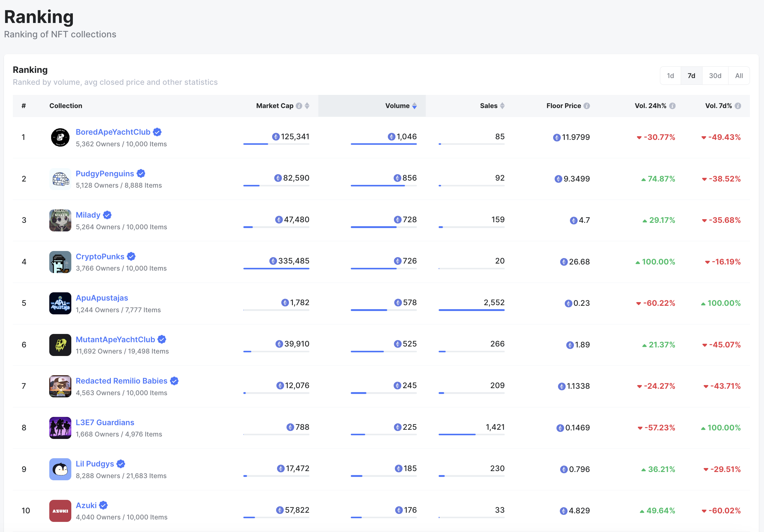Screen dimensions: 764x532
Task: Open the Azuki collection link
Action: point(86,505)
